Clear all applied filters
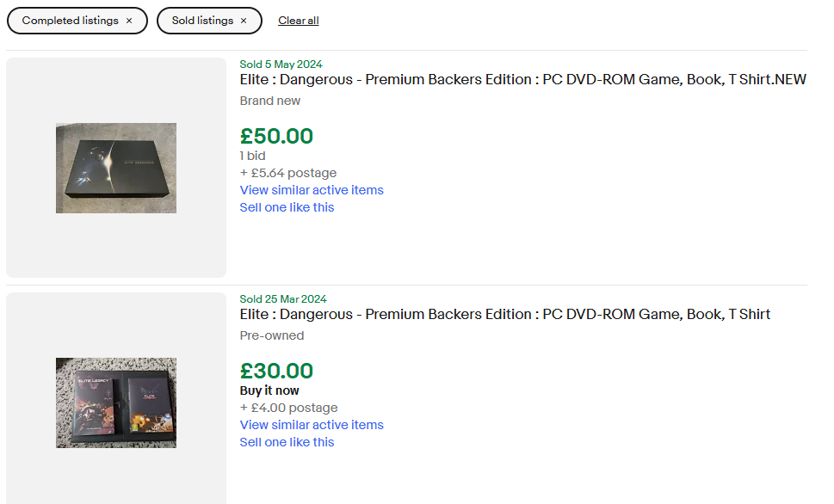Screen dimensions: 834x504 [x=299, y=21]
